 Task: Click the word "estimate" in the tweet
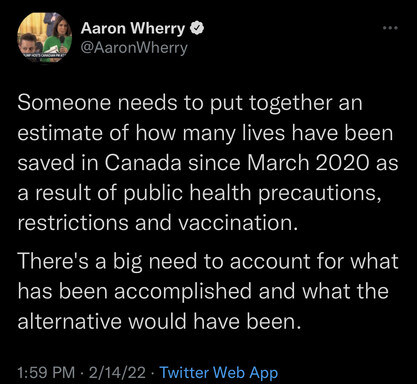(60, 133)
